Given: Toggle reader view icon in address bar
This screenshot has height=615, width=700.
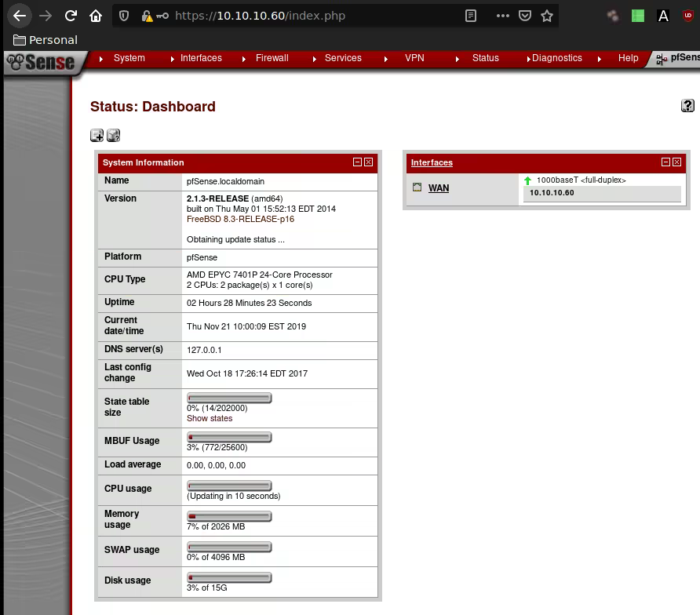Looking at the screenshot, I should 471,16.
